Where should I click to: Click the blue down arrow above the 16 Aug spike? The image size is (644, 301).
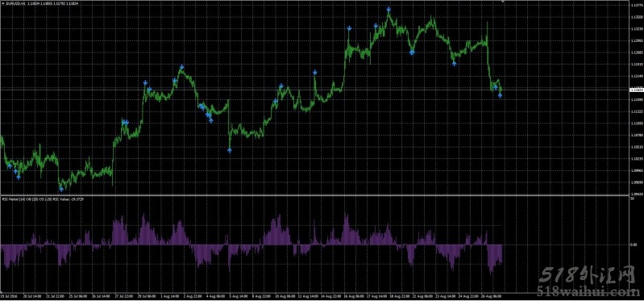[349, 29]
